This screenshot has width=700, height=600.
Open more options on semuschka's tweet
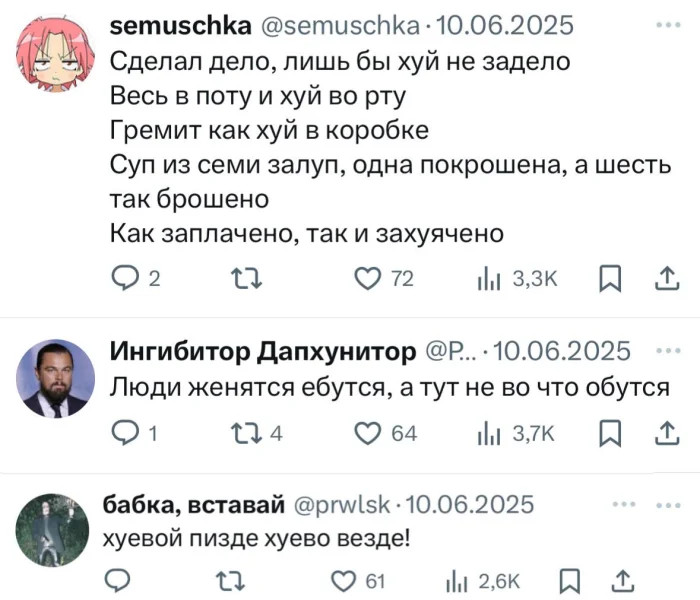coord(664,28)
